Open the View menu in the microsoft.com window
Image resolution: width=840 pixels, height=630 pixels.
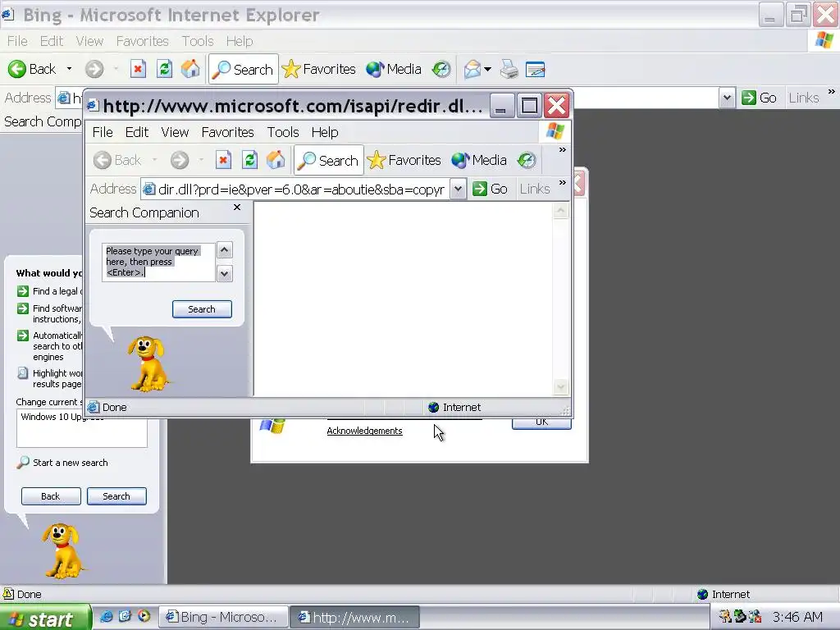pos(175,132)
